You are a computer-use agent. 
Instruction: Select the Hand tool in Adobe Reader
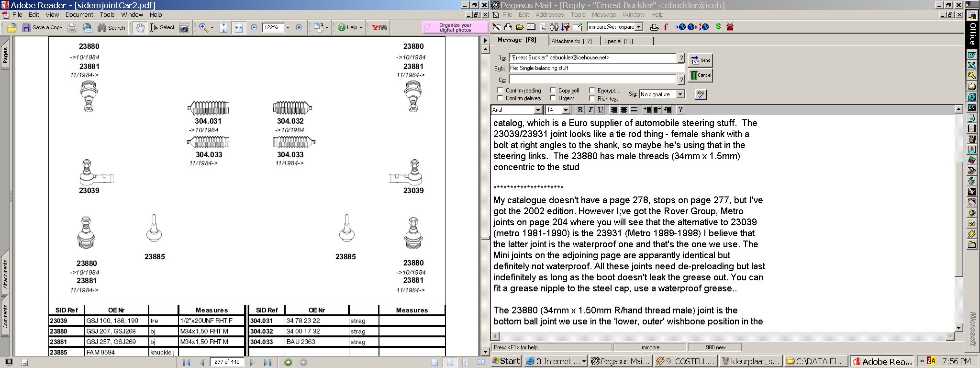click(x=140, y=28)
